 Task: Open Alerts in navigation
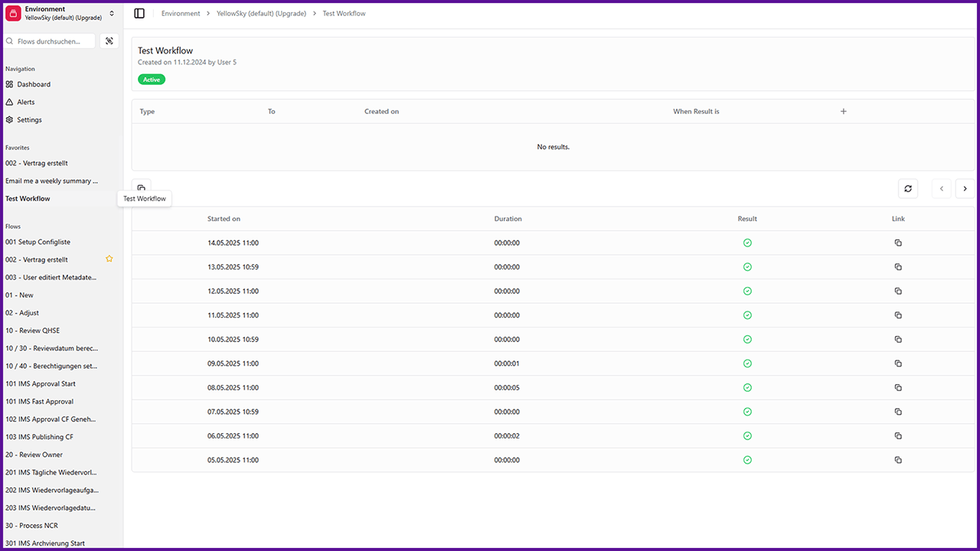click(26, 102)
